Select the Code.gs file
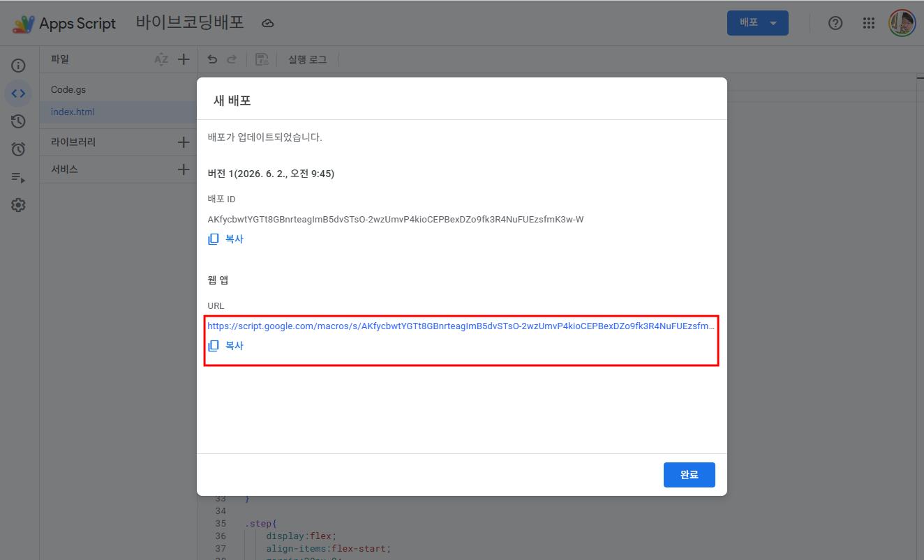924x560 pixels. coord(68,90)
